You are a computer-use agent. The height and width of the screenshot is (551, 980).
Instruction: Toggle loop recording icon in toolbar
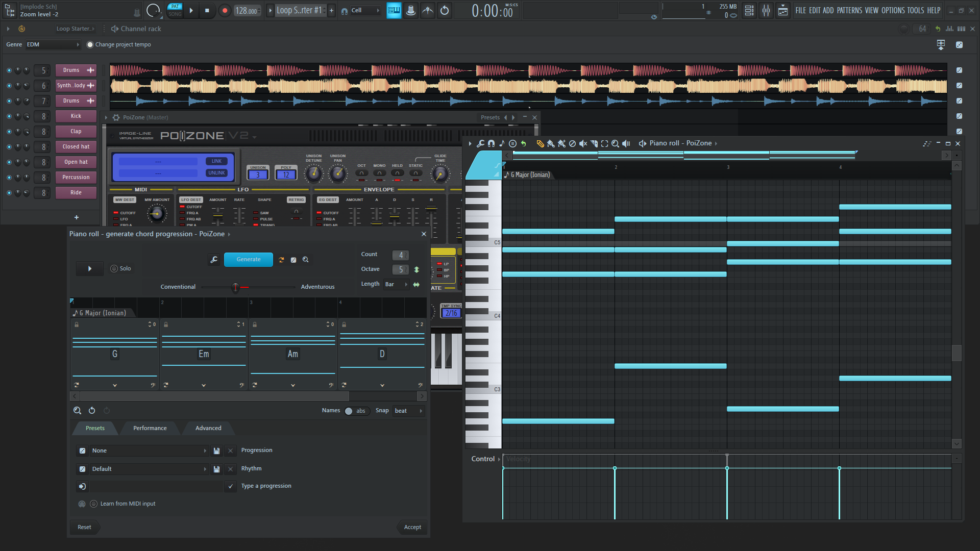(445, 10)
